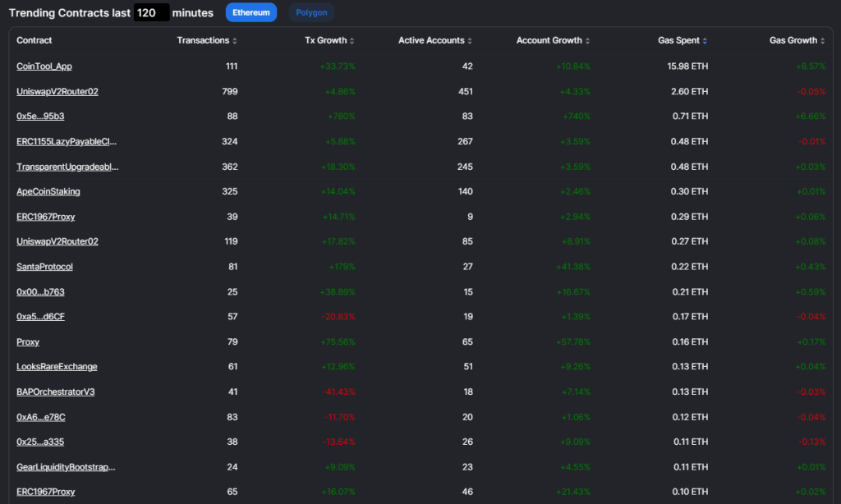The height and width of the screenshot is (504, 841).
Task: Open the CoinTool_App contract link
Action: 44,66
